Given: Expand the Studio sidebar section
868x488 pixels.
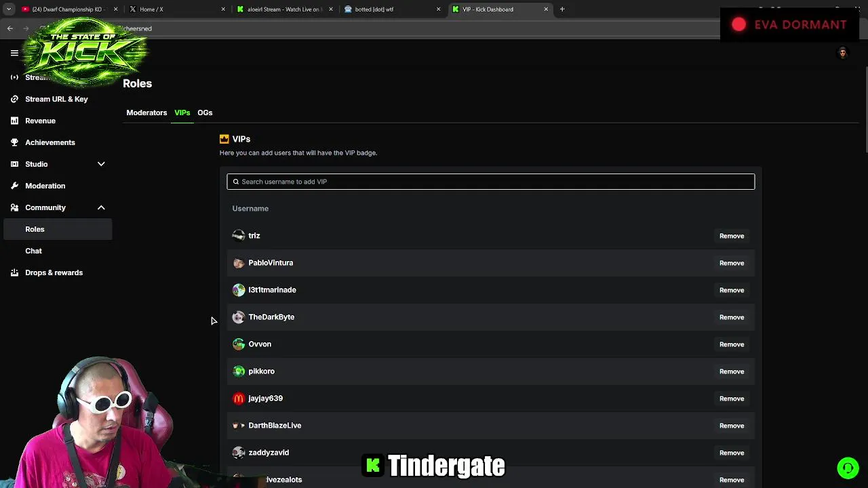Looking at the screenshot, I should click(x=101, y=164).
